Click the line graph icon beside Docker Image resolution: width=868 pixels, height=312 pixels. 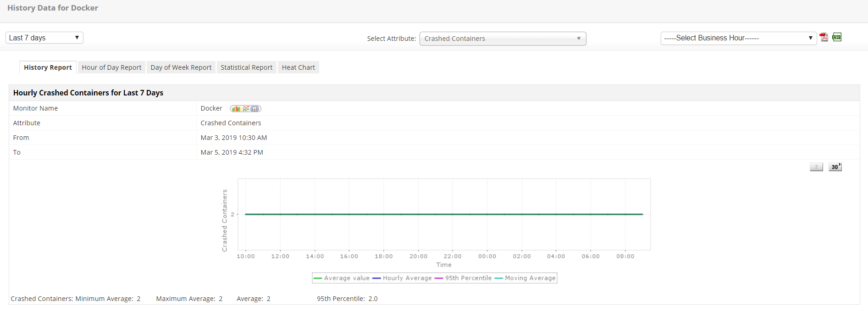coord(246,109)
